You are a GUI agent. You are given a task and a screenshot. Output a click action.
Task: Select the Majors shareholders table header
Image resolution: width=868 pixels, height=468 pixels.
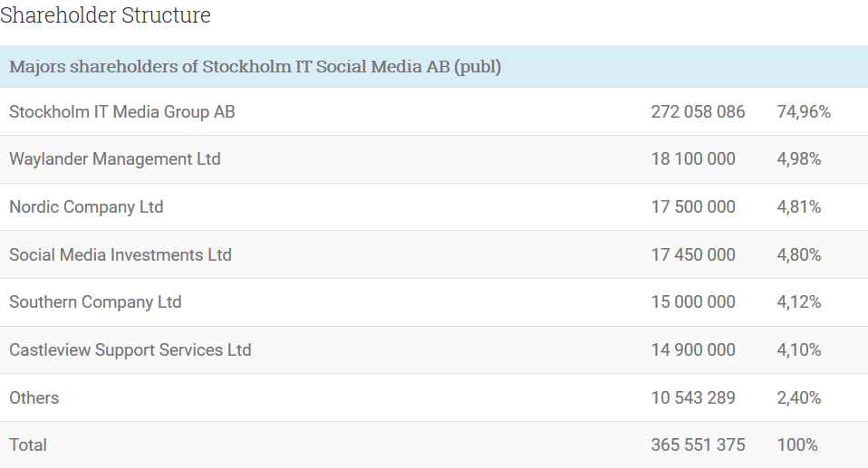pyautogui.click(x=256, y=67)
